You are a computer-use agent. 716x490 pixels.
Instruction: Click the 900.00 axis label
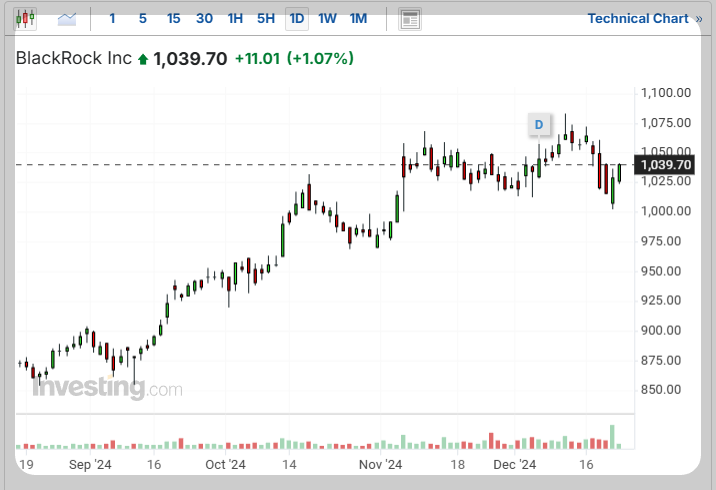coord(661,331)
